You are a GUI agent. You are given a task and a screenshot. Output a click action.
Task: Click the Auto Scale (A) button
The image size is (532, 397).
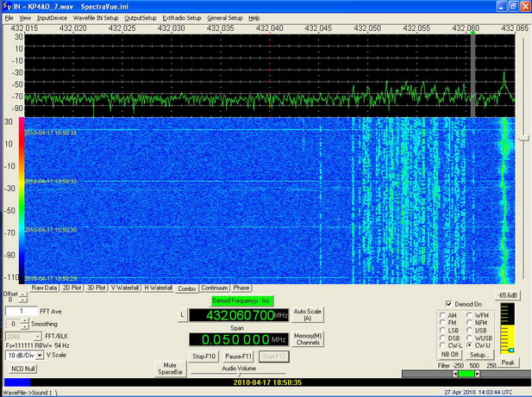[307, 314]
